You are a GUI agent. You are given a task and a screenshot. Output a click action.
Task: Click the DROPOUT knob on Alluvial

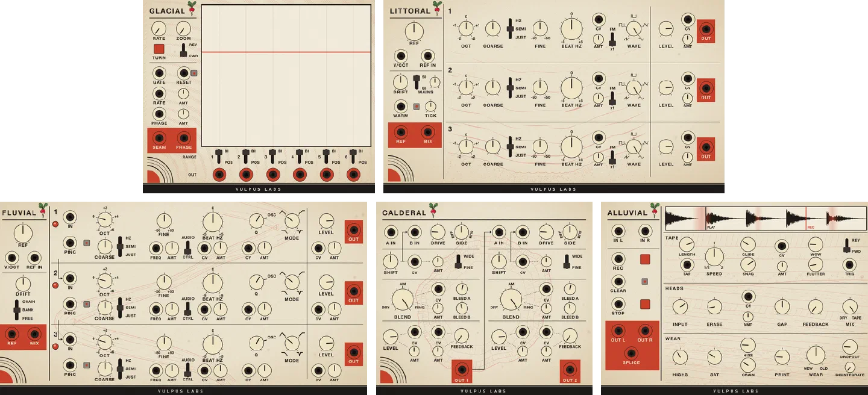(849, 346)
